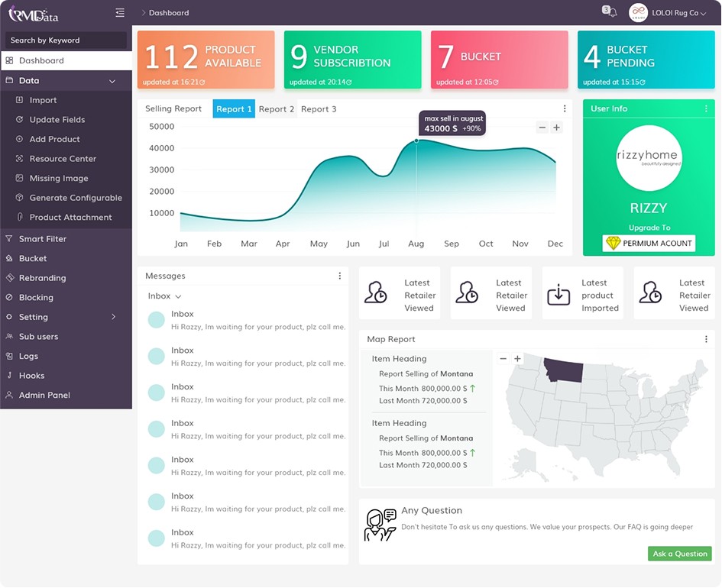Screen dimensions: 722x588
Task: Expand the Setting submenu arrow
Action: (x=113, y=317)
